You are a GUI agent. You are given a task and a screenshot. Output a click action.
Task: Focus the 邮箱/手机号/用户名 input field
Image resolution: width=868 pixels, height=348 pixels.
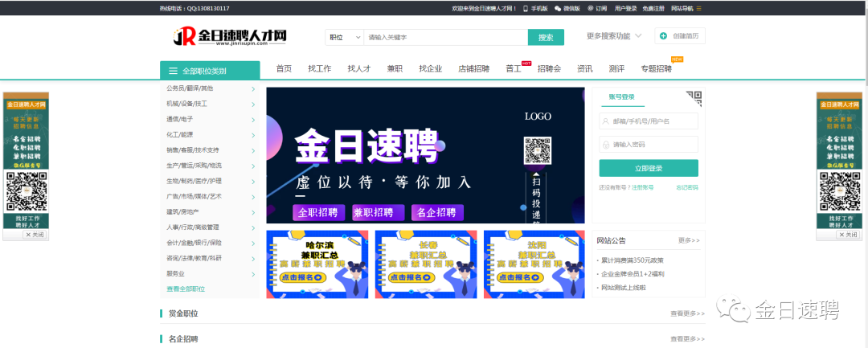coord(649,121)
